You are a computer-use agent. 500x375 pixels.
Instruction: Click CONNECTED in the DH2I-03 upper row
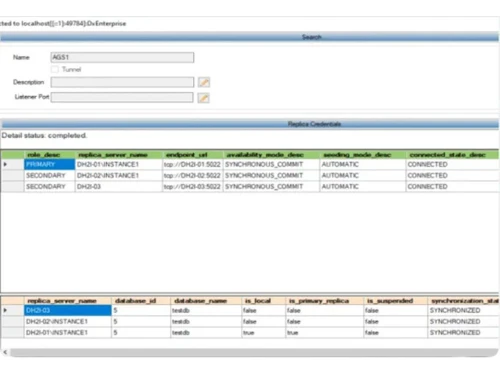(453, 186)
